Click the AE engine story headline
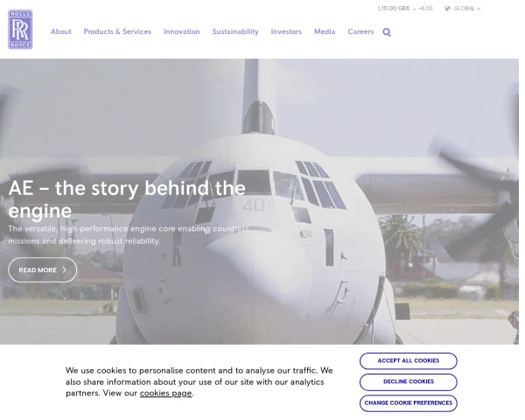Viewport: 525px width, 420px height. pos(127,199)
